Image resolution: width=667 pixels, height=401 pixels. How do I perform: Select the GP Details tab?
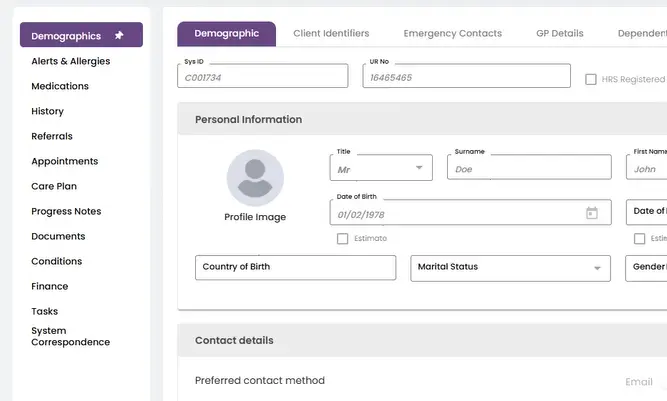(x=559, y=33)
